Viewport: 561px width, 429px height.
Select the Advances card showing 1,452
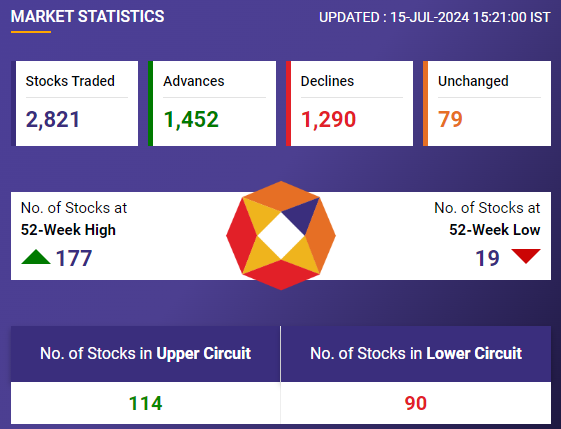point(212,103)
